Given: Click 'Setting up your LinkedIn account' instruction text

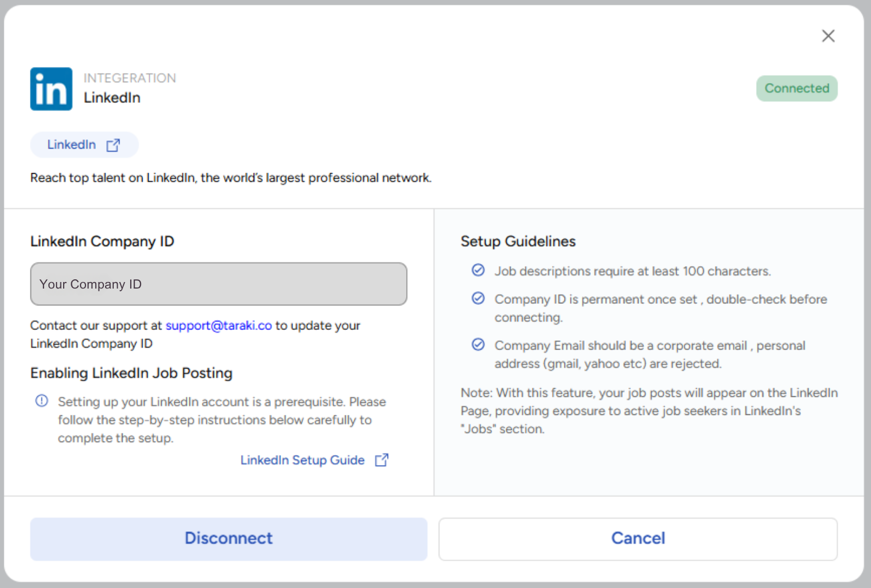Looking at the screenshot, I should (x=222, y=420).
